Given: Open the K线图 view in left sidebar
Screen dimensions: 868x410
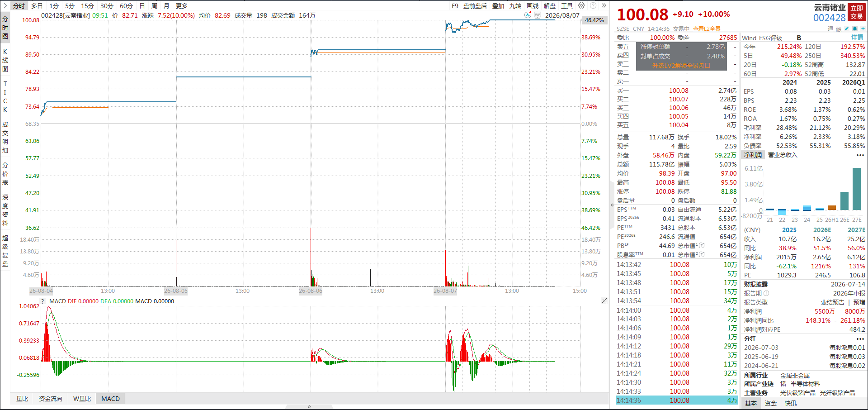Looking at the screenshot, I should pos(5,60).
